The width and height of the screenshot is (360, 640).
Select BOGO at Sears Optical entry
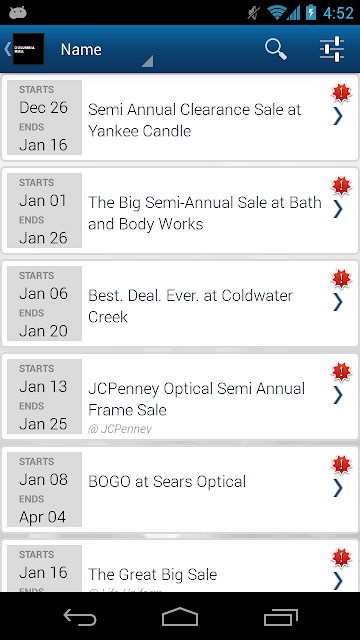(x=180, y=489)
